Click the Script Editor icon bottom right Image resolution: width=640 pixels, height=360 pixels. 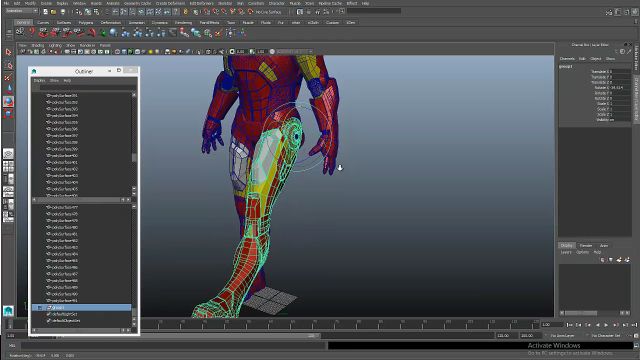(x=636, y=346)
